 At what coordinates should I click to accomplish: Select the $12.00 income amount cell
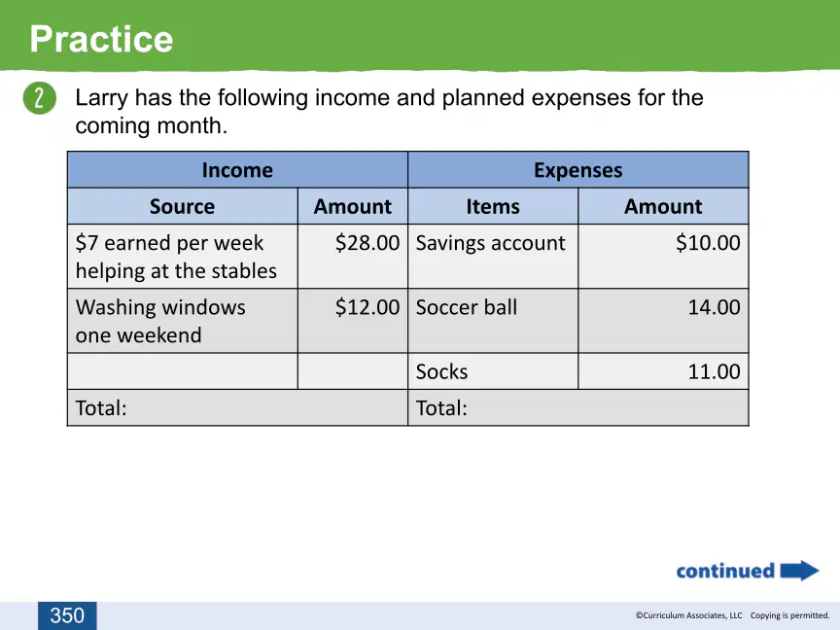point(353,321)
